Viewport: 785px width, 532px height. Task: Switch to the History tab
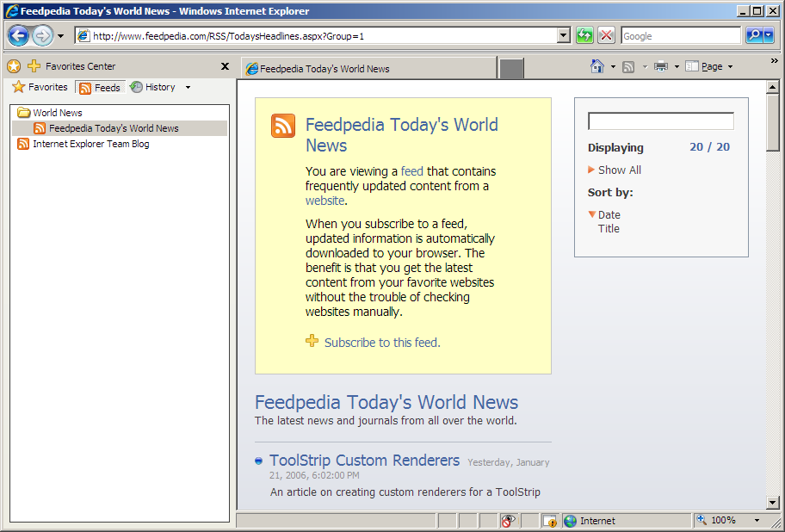click(x=152, y=87)
